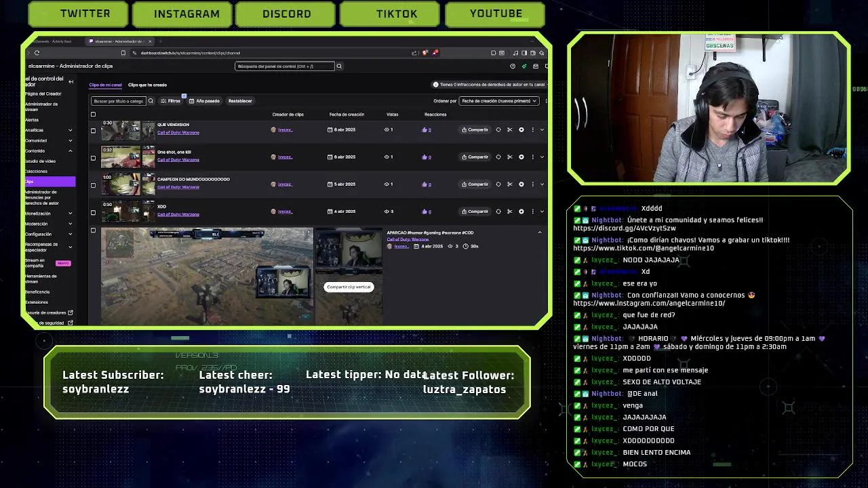Screen dimensions: 868x488
Task: Open Call of Duty: Warzone link under XDD
Action: click(178, 214)
